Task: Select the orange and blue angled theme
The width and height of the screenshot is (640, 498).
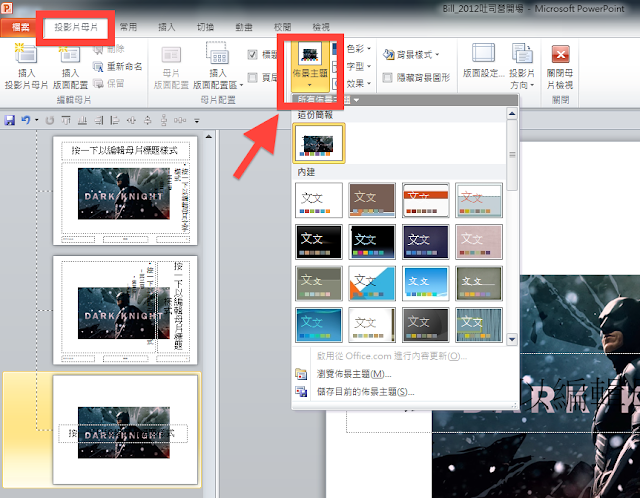Action: pyautogui.click(x=372, y=283)
